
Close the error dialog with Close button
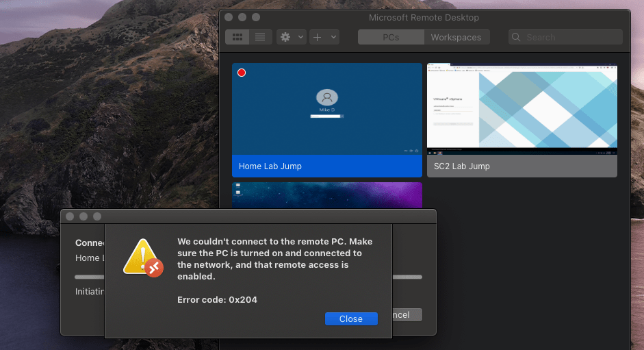tap(351, 318)
